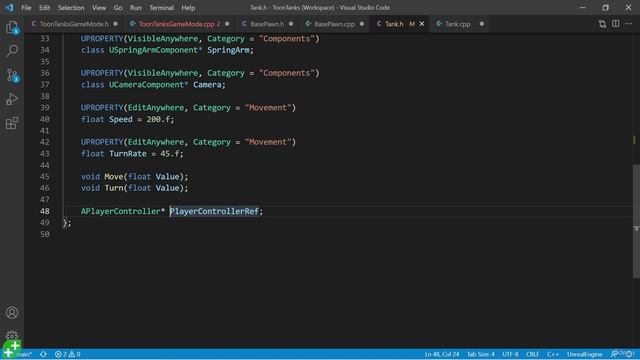This screenshot has width=640, height=360.
Task: Restore down the VS Code window
Action: [x=606, y=7]
